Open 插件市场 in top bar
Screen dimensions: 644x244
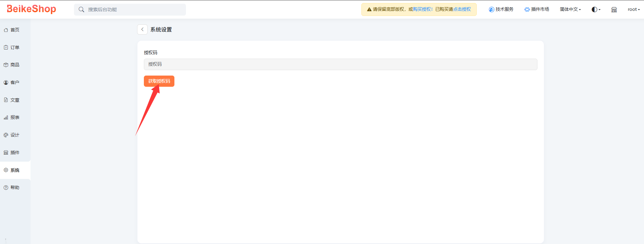tap(537, 9)
